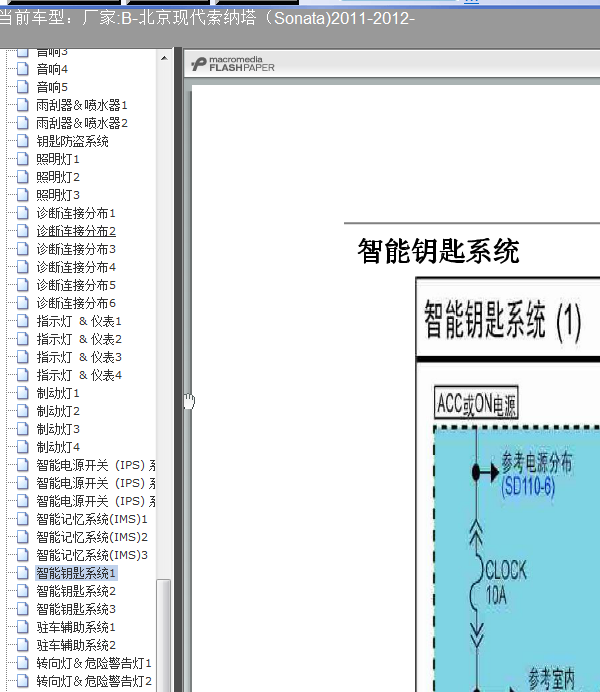Click the blue SD110-6 reference link
The image size is (600, 692).
coord(528,487)
